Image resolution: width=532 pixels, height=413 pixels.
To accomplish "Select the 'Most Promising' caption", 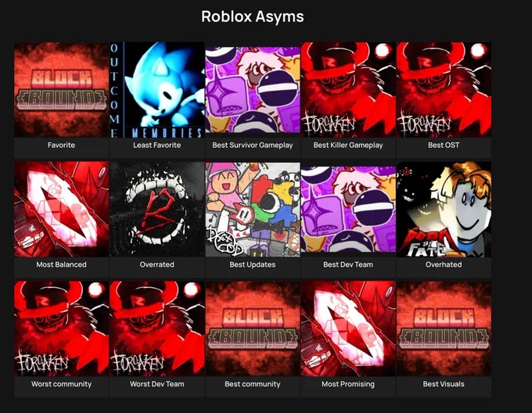I will 348,384.
